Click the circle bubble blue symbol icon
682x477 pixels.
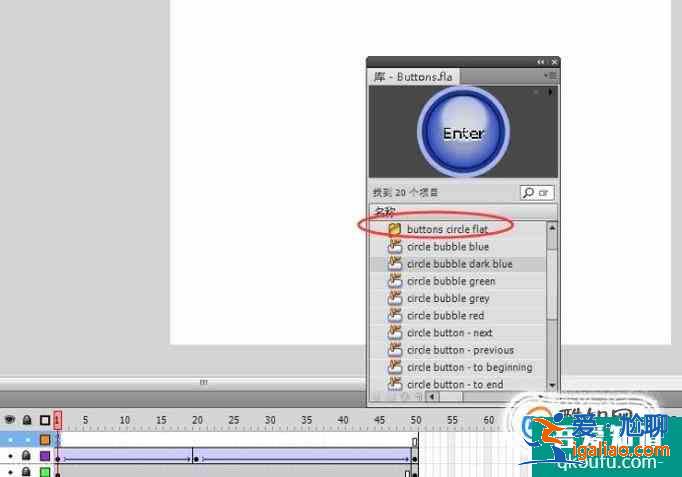[394, 247]
